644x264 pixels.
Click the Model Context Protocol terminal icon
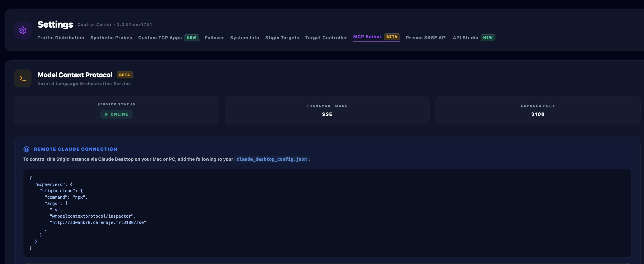coord(23,78)
